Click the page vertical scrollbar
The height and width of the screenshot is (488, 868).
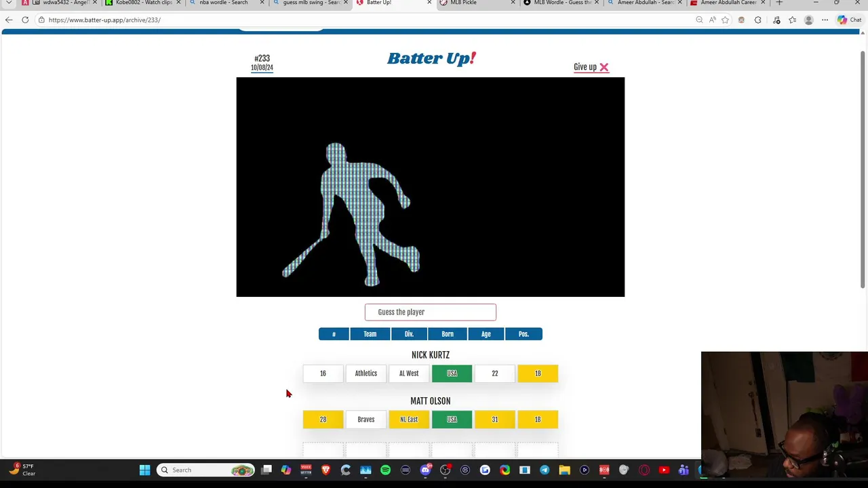[863, 169]
